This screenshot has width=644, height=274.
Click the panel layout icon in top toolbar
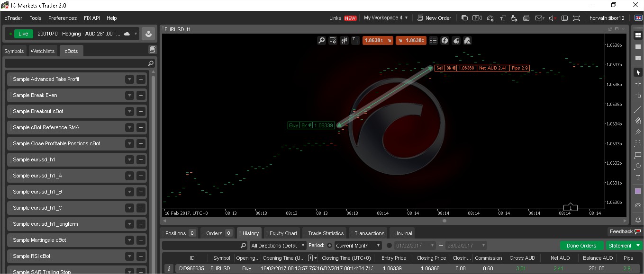[x=564, y=18]
